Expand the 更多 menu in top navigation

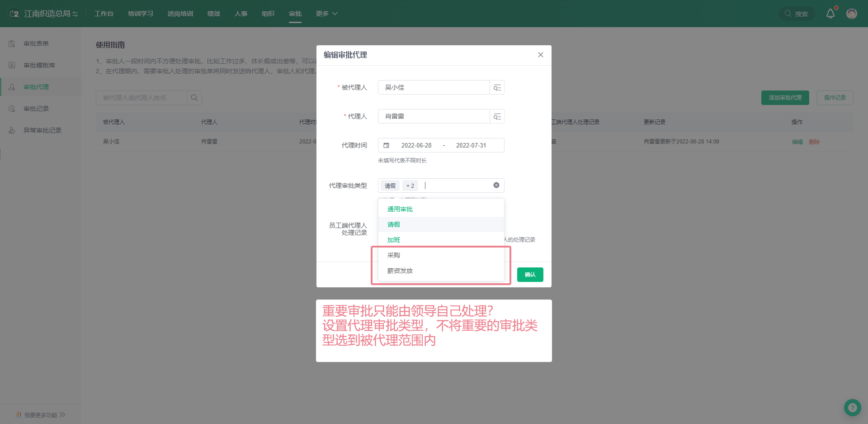326,14
